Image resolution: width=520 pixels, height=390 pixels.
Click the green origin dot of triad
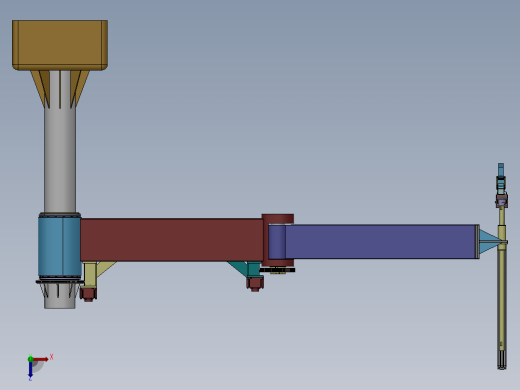click(x=30, y=359)
